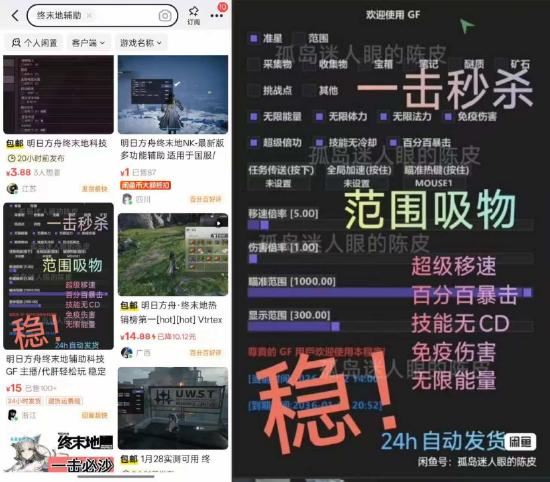Screen dimensions: 550x482
Task: Set hotkey under 任务传送(按下)
Action: pos(279,183)
